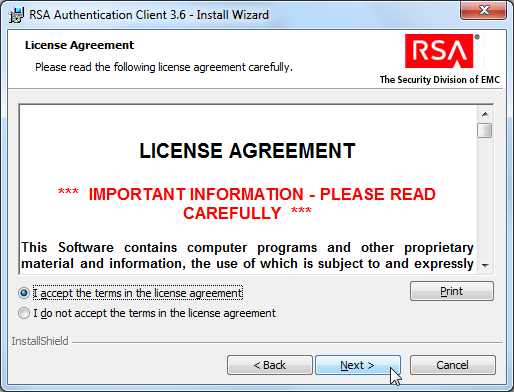The width and height of the screenshot is (514, 392).
Task: Click the "RSA Authentication Client 3.6" window title
Action: click(x=149, y=15)
